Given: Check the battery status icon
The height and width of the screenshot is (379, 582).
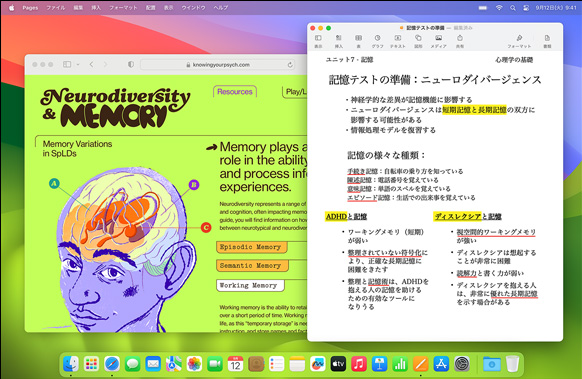Looking at the screenshot, I should pyautogui.click(x=483, y=7).
